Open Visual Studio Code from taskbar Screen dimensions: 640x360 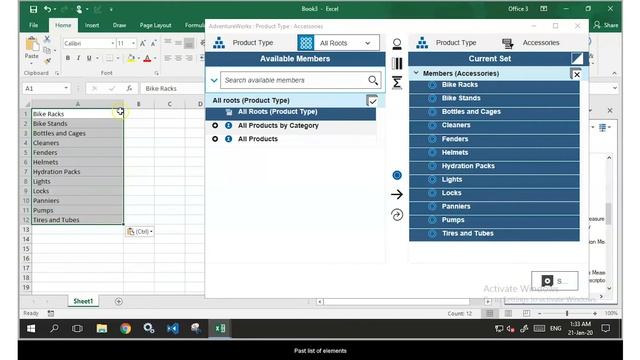[x=173, y=328]
